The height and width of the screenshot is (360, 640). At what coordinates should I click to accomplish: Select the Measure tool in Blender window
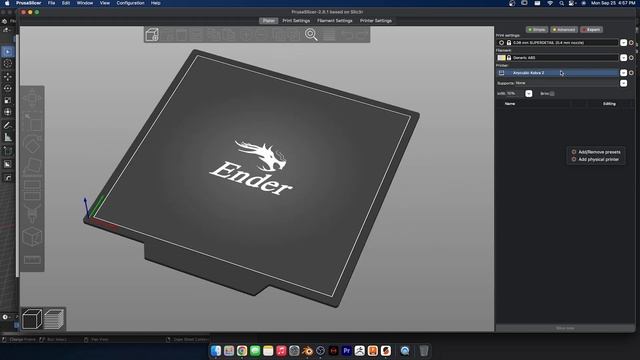8,138
